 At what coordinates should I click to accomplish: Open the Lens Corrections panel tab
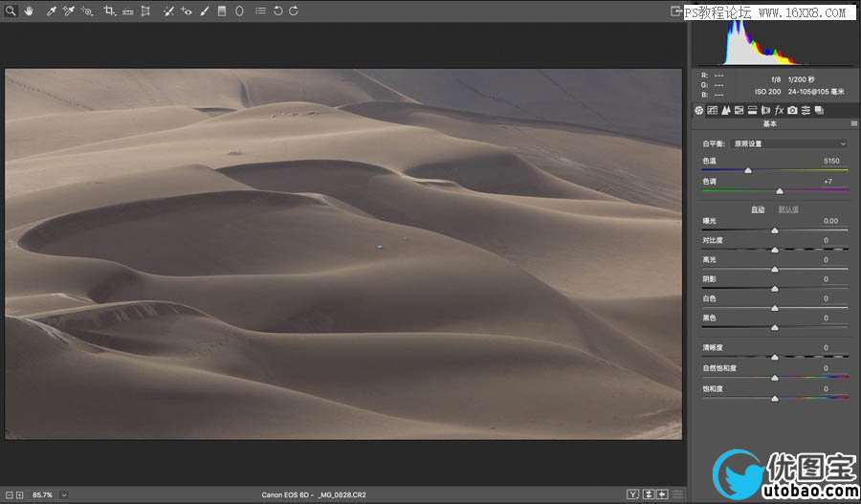click(x=765, y=110)
